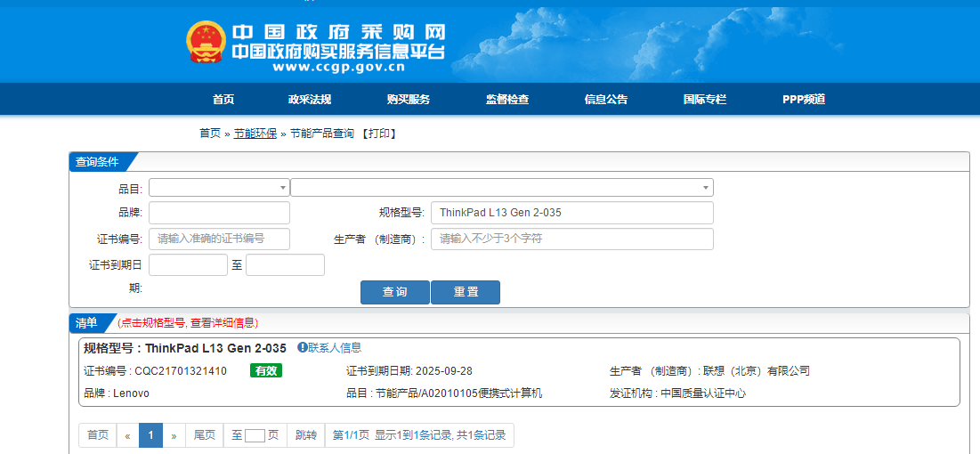980x454 pixels.
Task: Click the start date field for 证书到期日期
Action: coord(188,264)
